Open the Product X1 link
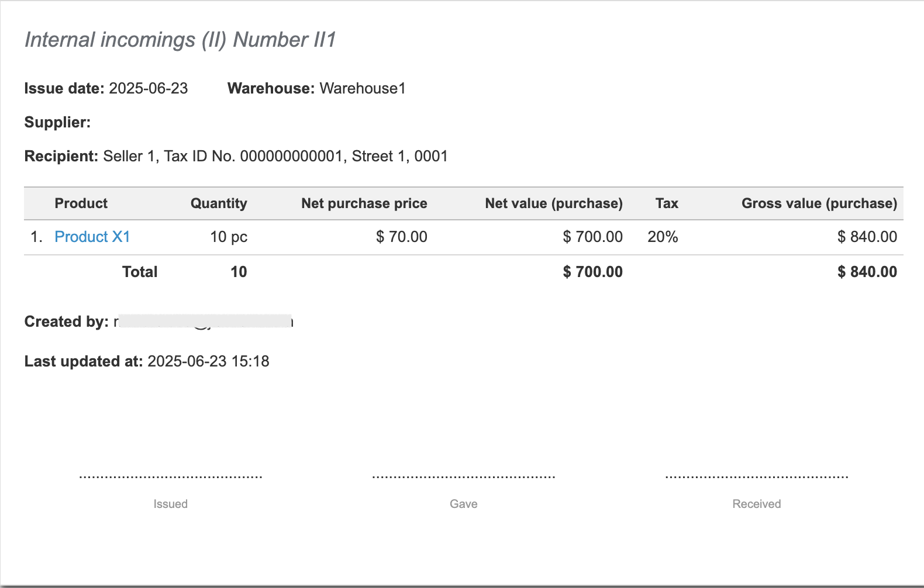Viewport: 924px width, 588px height. coord(92,237)
